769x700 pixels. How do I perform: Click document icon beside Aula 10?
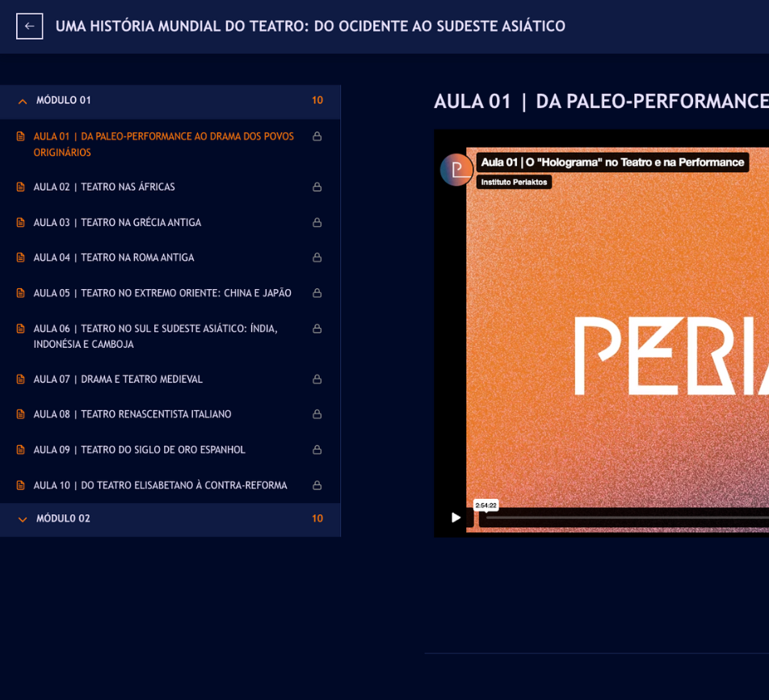click(x=21, y=485)
